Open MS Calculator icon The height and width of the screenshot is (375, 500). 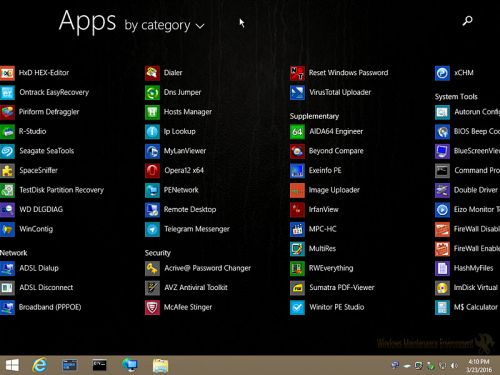(442, 307)
